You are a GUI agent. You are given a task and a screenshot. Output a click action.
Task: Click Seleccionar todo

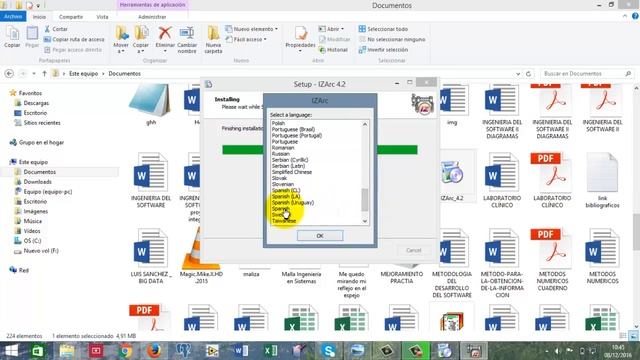click(383, 29)
